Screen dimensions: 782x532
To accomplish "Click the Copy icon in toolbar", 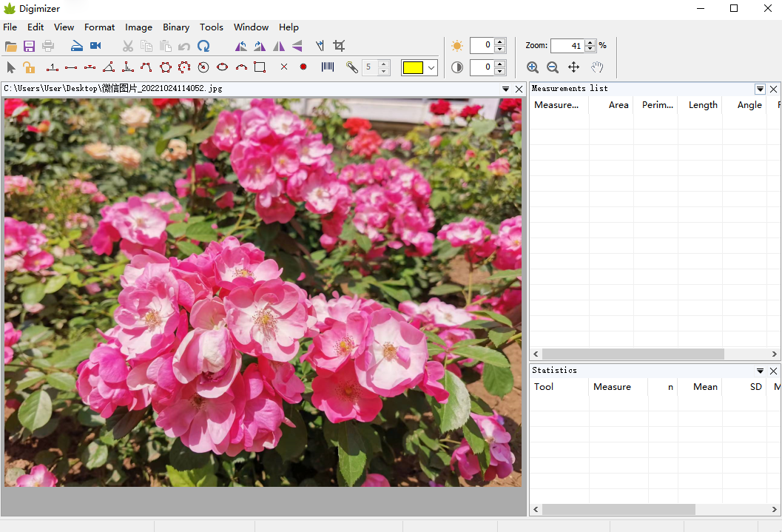I will coord(146,47).
